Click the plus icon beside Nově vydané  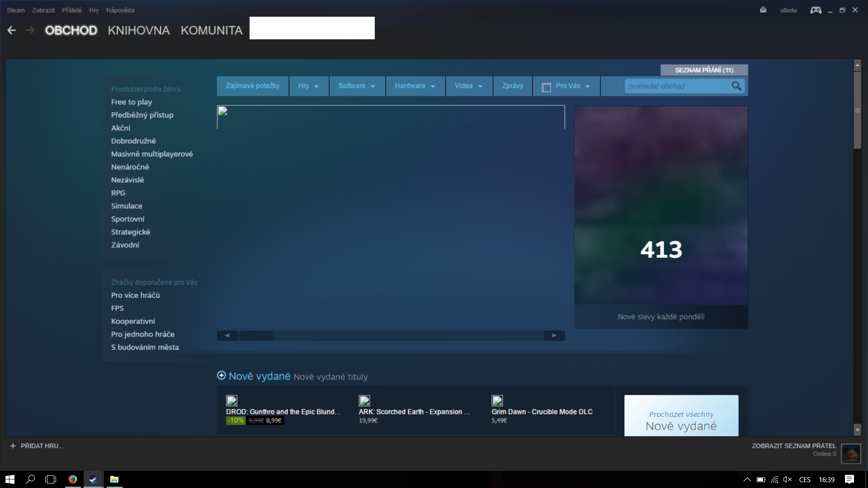(222, 375)
